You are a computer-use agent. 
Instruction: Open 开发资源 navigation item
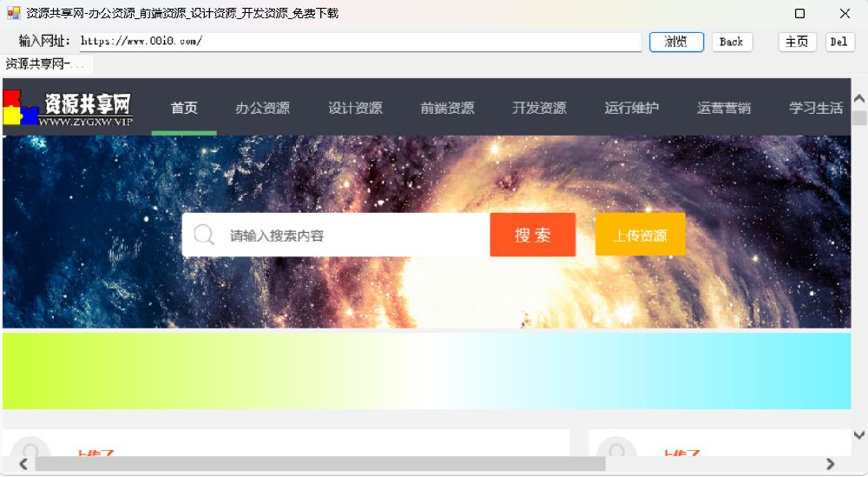click(x=539, y=109)
